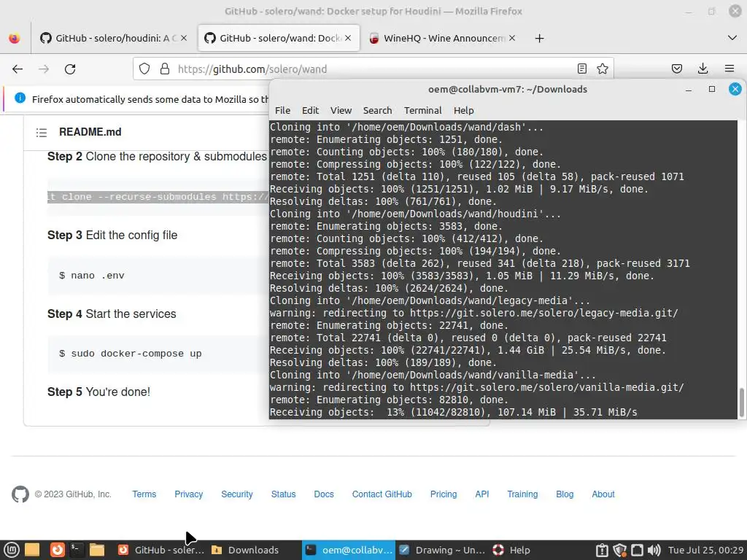Switch to the solero/houdini GitHub tab
This screenshot has width=747, height=560.
click(x=114, y=38)
